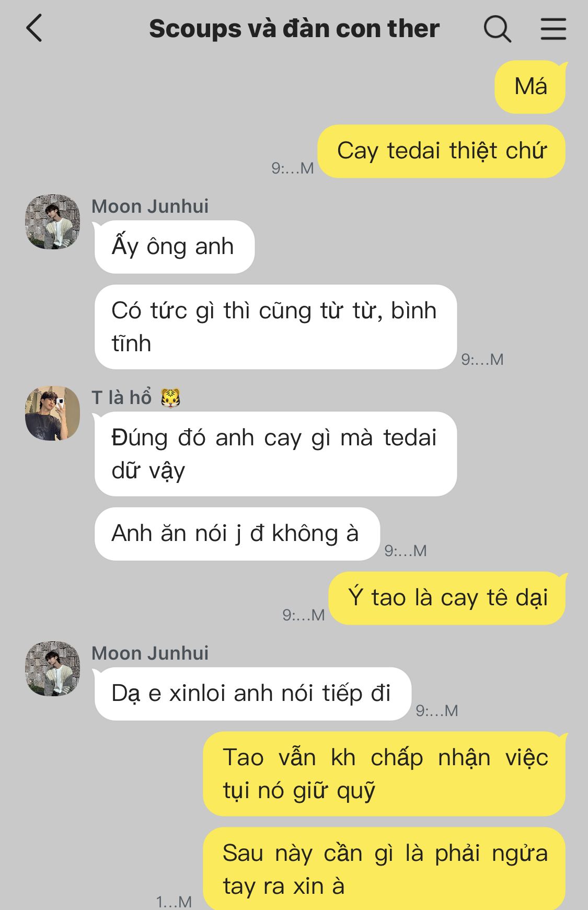Select "Anh ăn nói j đ không à" message
This screenshot has height=910, width=588.
click(237, 534)
